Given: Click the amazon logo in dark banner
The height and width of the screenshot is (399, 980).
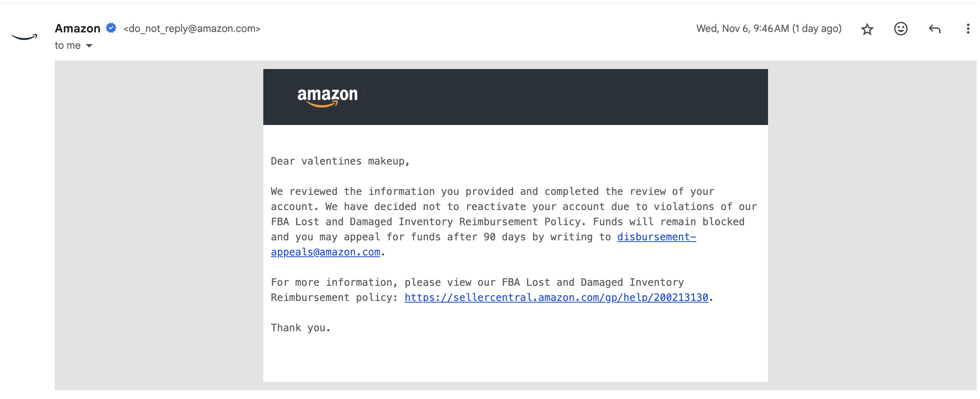Looking at the screenshot, I should click(x=328, y=97).
